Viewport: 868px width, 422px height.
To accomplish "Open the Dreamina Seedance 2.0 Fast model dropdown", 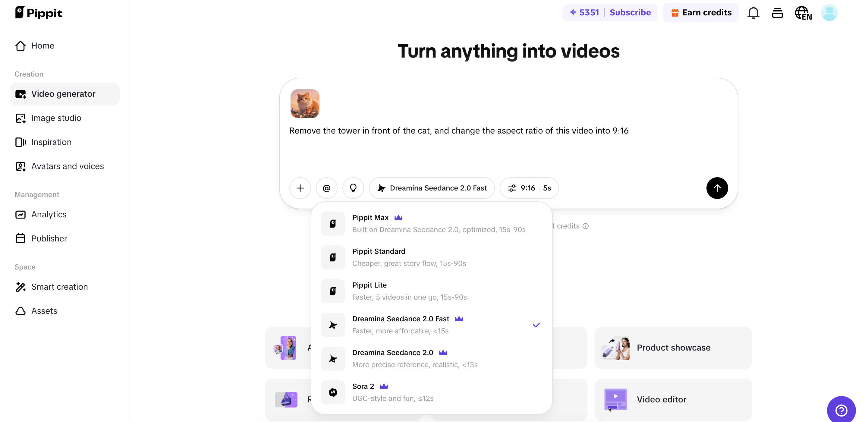I will pyautogui.click(x=432, y=188).
